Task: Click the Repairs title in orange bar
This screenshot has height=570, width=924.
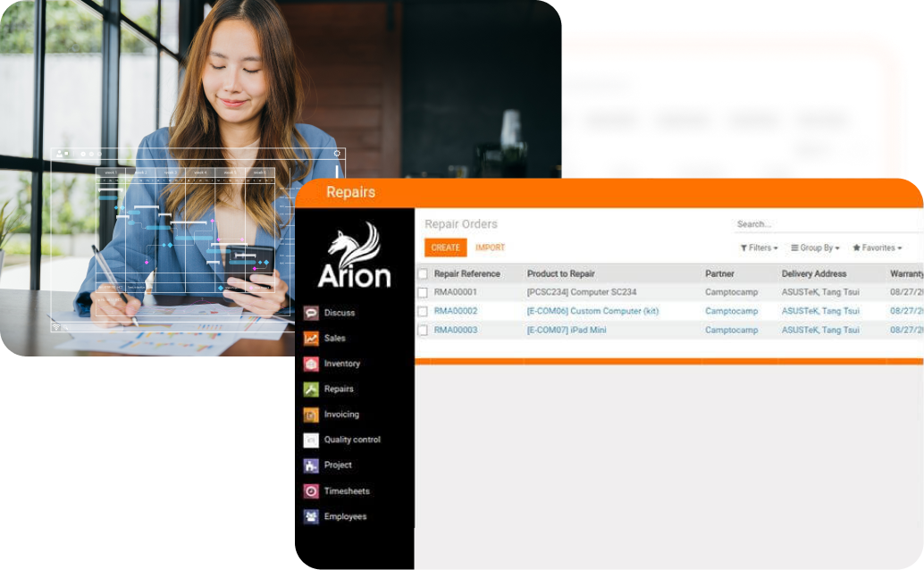Action: coord(350,192)
